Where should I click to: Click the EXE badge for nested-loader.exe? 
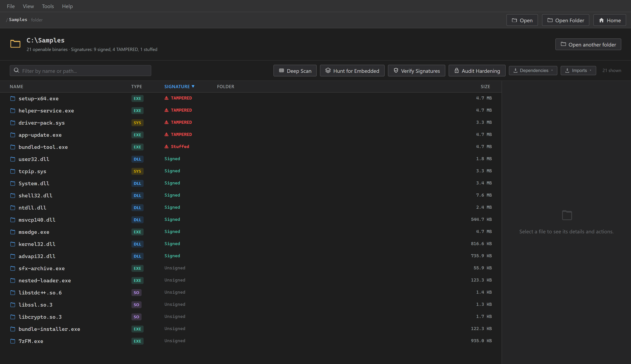pos(137,280)
